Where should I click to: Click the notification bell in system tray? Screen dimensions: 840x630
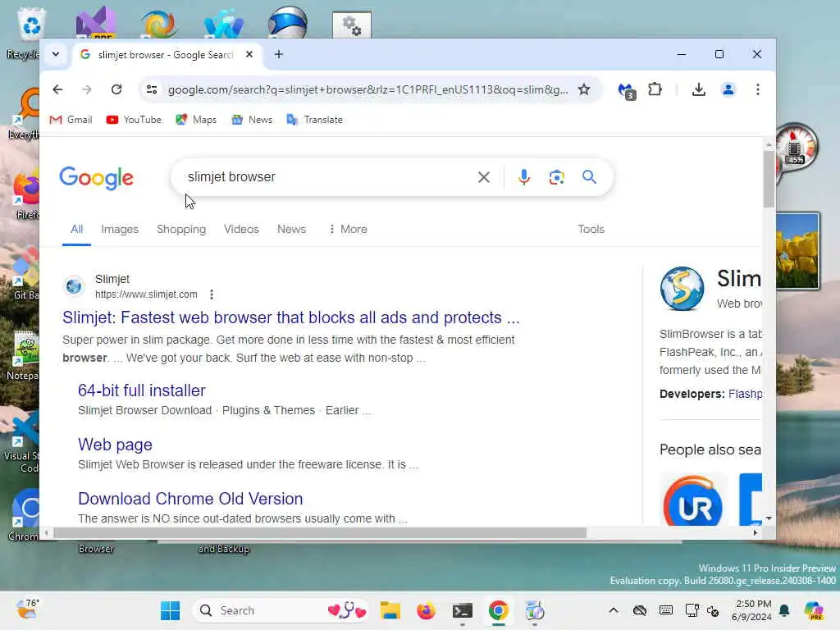785,610
